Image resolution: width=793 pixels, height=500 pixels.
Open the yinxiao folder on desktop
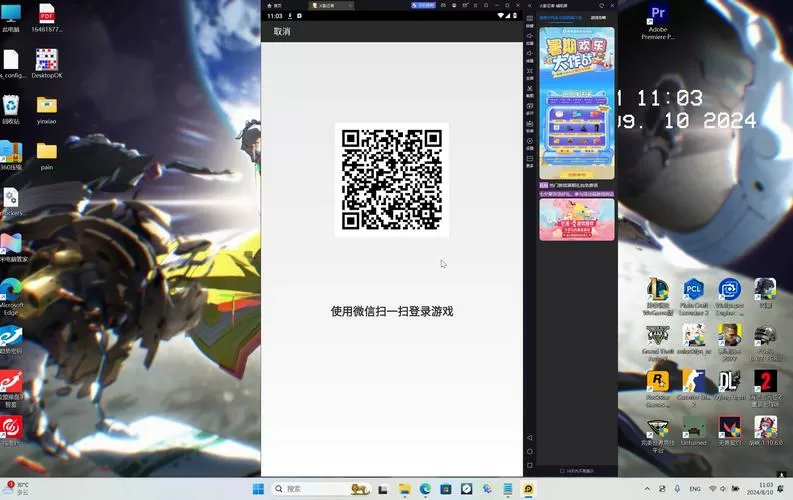47,110
